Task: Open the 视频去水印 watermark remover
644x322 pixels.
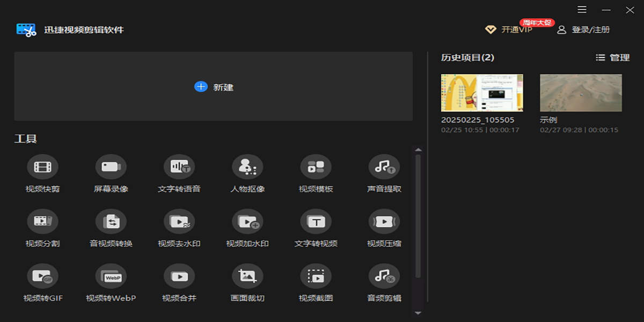Action: point(179,222)
